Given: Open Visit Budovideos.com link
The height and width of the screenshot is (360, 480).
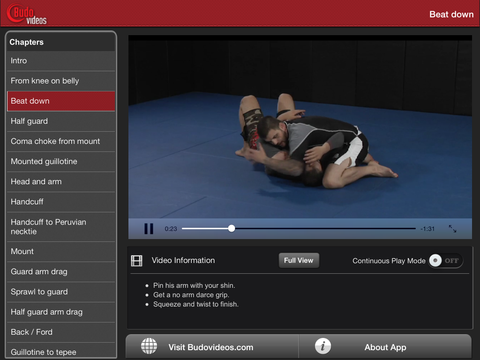Looking at the screenshot, I should (211, 347).
